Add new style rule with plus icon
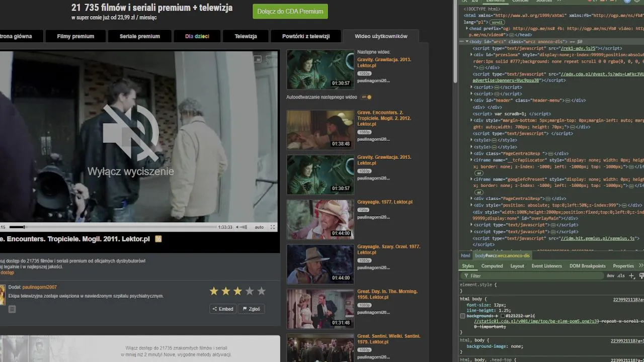Viewport: 644px width, 362px height. [632, 276]
